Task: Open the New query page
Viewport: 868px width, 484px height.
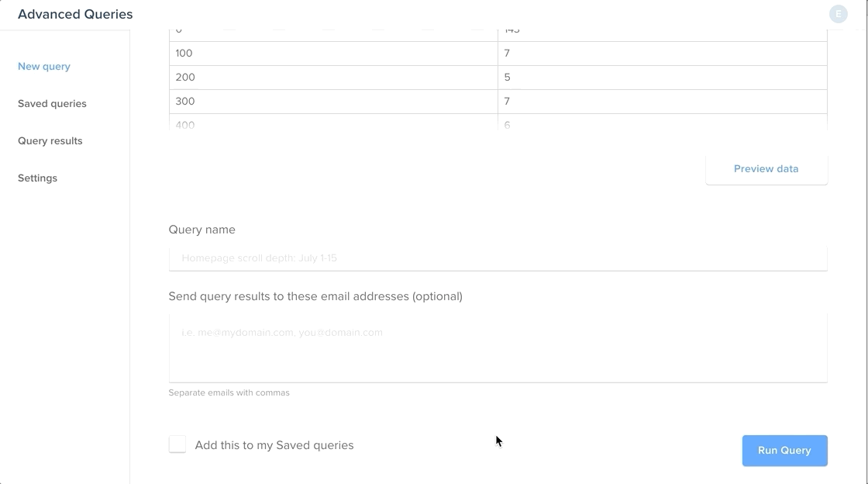Action: click(x=44, y=67)
